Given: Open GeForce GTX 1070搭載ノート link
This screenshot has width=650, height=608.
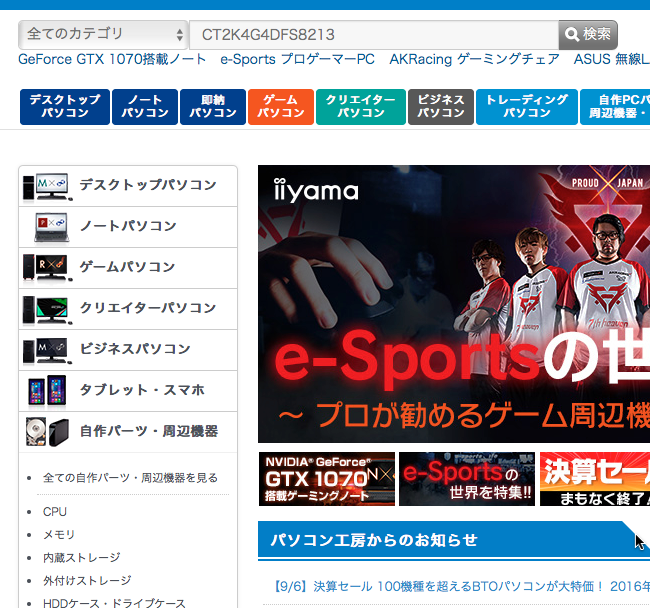Looking at the screenshot, I should tap(112, 59).
